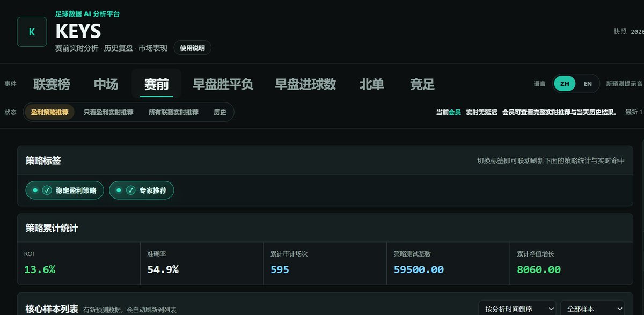Open the 全部样本 filter dropdown

(x=592, y=309)
